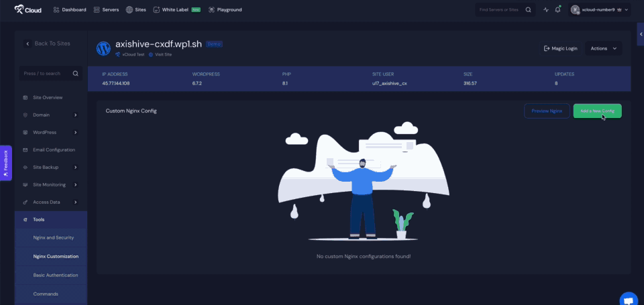Open Nginx and Security page

click(x=54, y=238)
